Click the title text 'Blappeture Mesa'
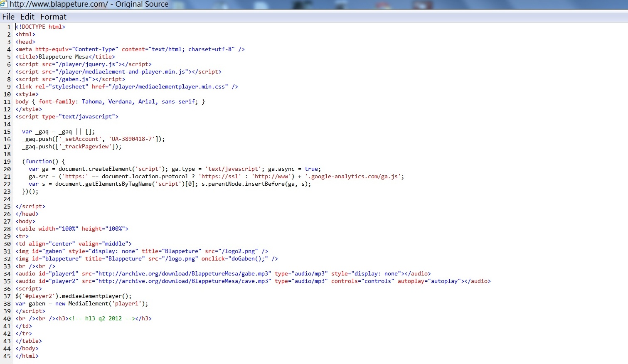 pyautogui.click(x=64, y=57)
